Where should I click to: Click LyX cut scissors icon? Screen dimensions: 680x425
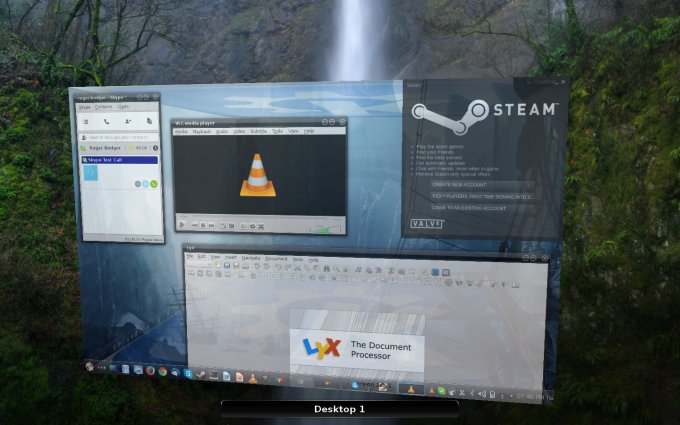click(x=298, y=268)
